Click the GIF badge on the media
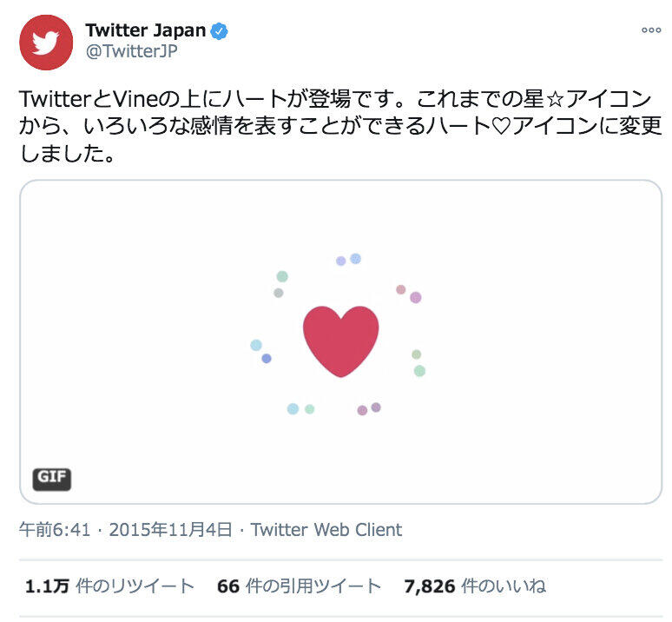This screenshot has width=672, height=622. 52,478
